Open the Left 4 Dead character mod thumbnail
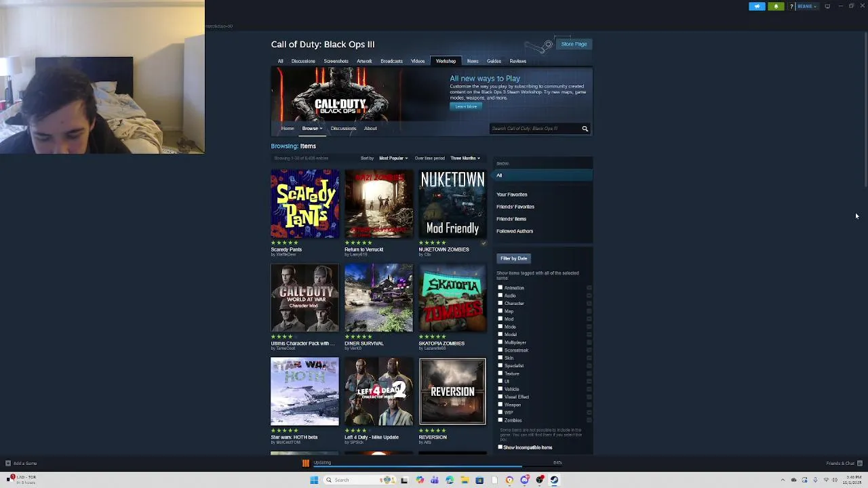The image size is (868, 488). point(378,392)
